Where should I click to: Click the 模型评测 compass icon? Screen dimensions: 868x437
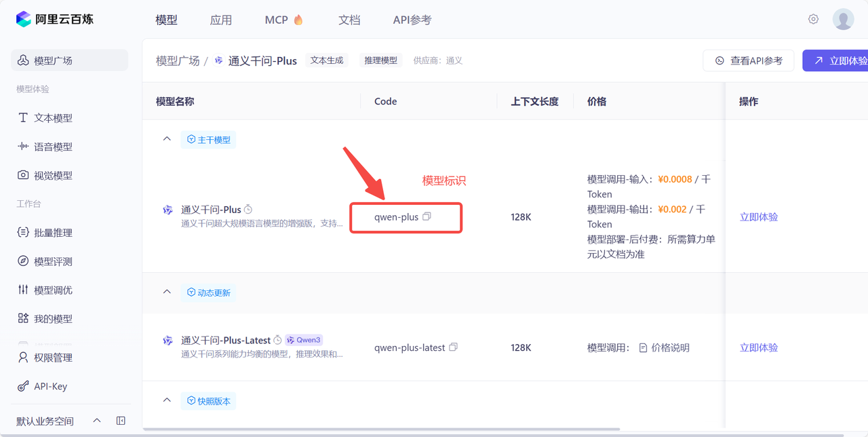click(23, 261)
